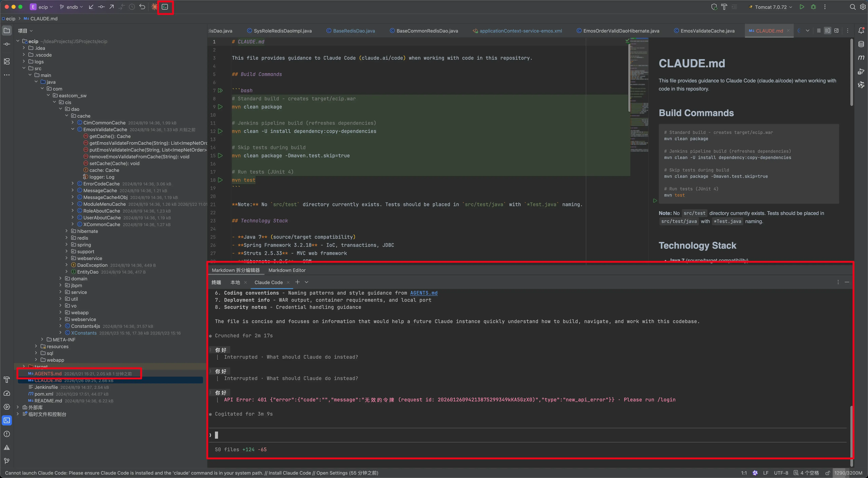Switch to Markdown Editor bottom tab
The height and width of the screenshot is (478, 868).
(287, 270)
